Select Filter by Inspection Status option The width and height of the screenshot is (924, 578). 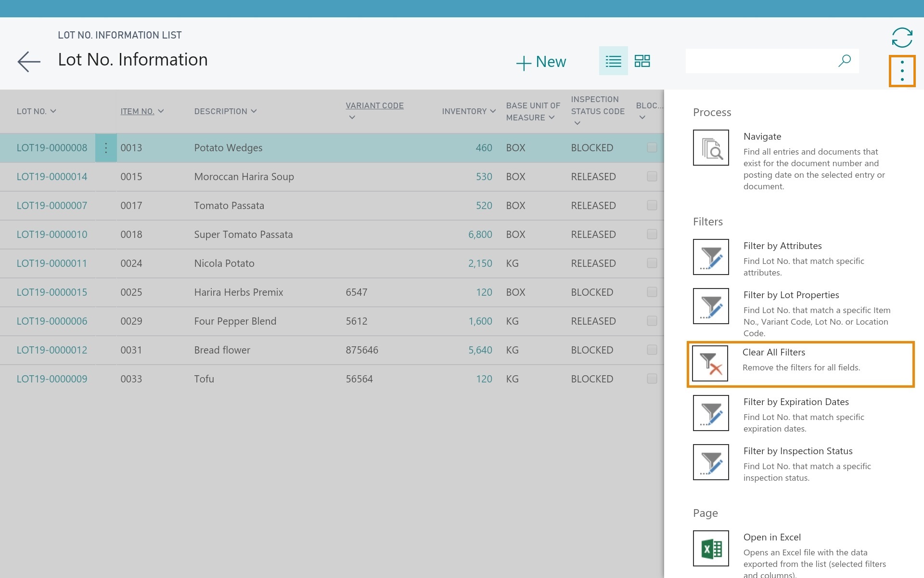(x=797, y=451)
